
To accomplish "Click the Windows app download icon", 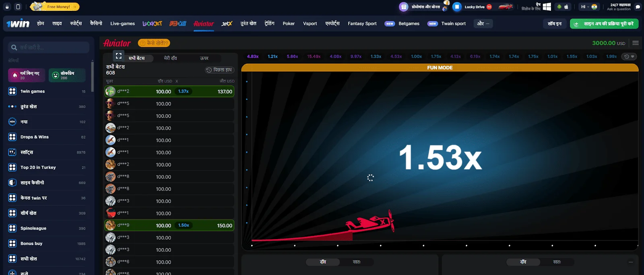I will [x=547, y=7].
